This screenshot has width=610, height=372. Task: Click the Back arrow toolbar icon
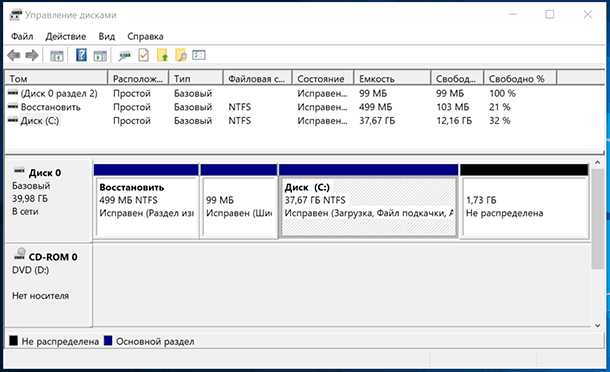14,55
